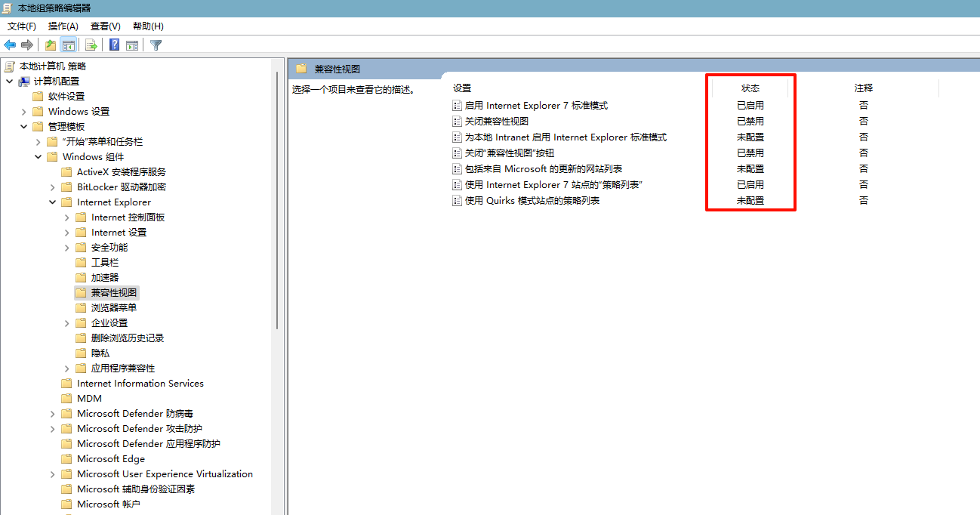Go up one level with the folder-arrow icon

pyautogui.click(x=51, y=45)
